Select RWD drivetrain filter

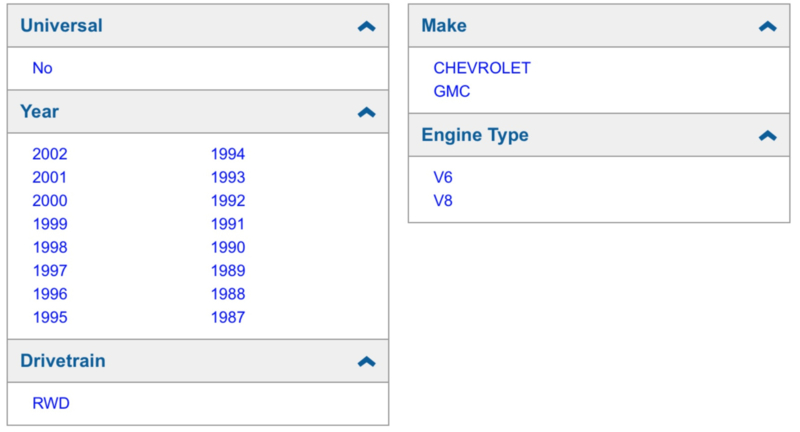51,403
